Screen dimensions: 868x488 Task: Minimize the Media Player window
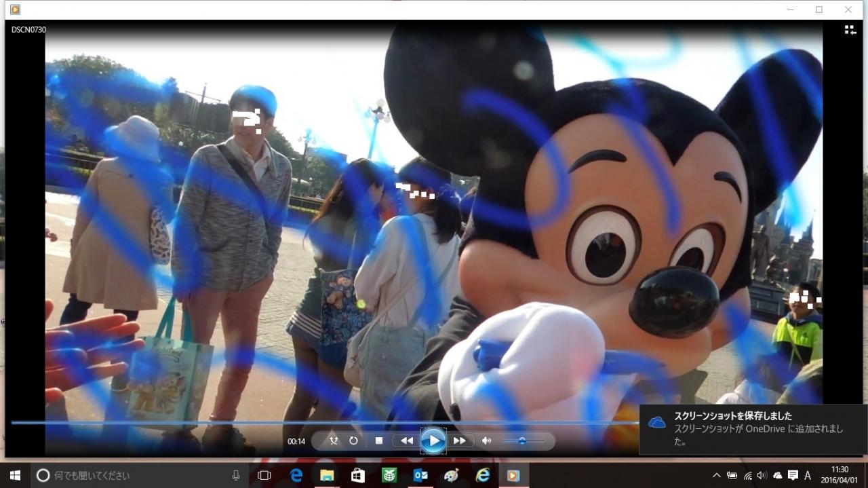click(x=791, y=10)
